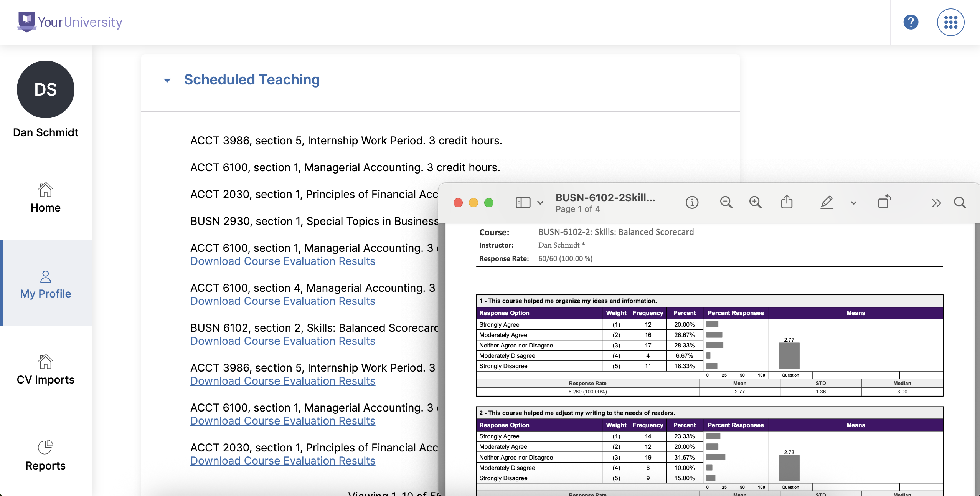The height and width of the screenshot is (496, 980).
Task: Toggle the Preview sidebar panel
Action: [x=523, y=203]
